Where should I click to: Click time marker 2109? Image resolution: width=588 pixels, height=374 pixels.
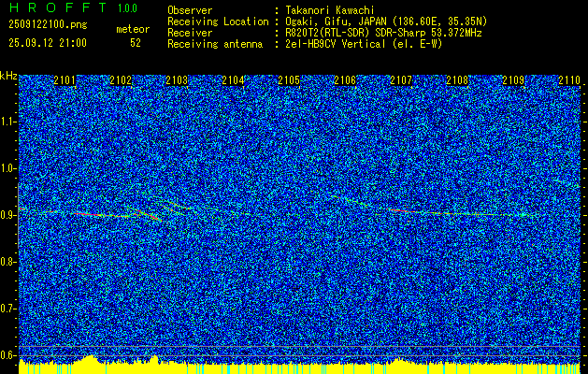[x=513, y=80]
